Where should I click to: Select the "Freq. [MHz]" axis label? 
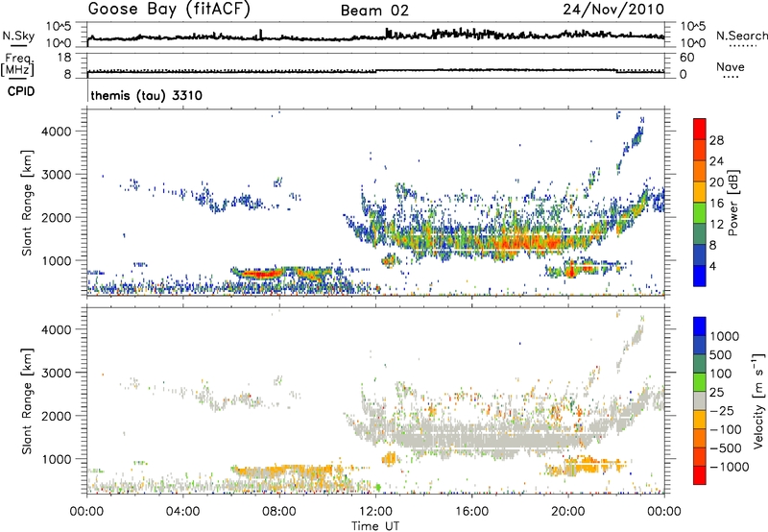tap(18, 65)
